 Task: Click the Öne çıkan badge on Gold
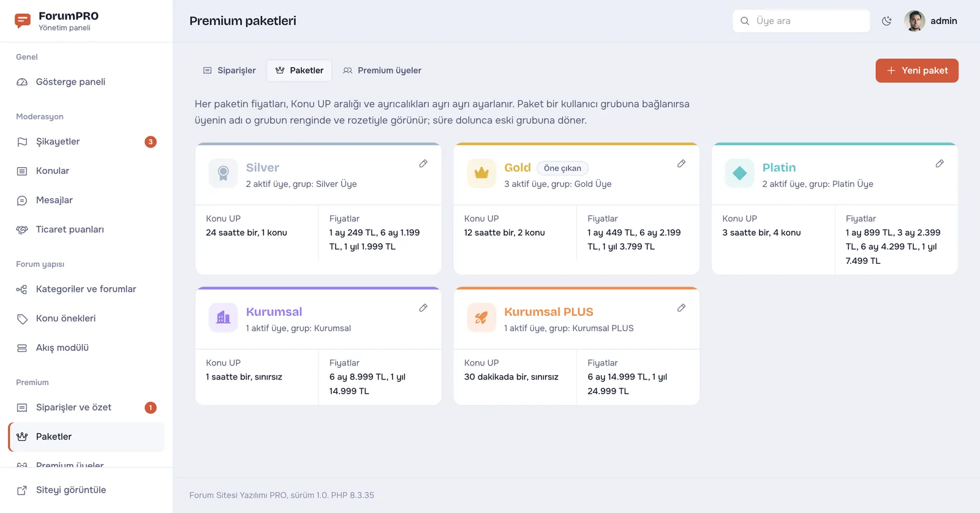[562, 168]
